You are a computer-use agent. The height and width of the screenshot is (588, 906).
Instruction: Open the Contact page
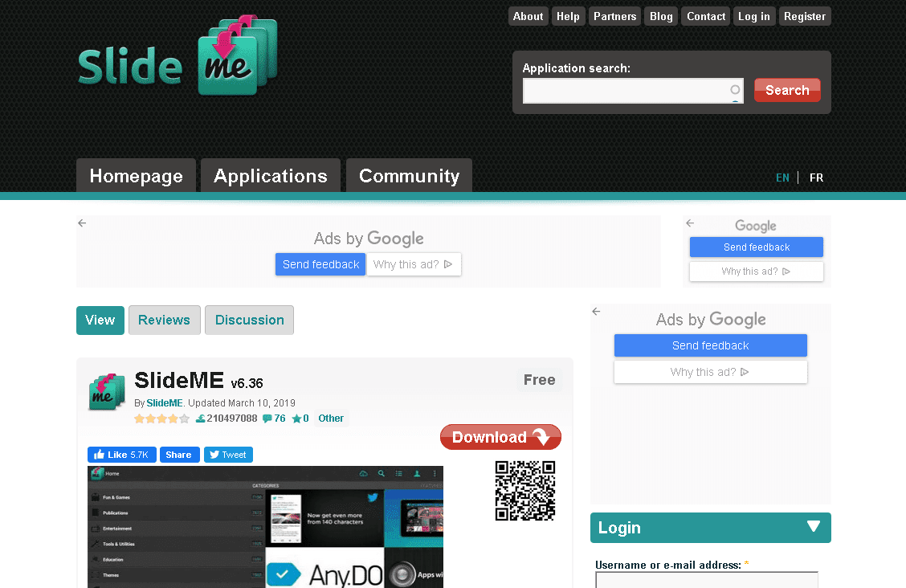point(706,16)
